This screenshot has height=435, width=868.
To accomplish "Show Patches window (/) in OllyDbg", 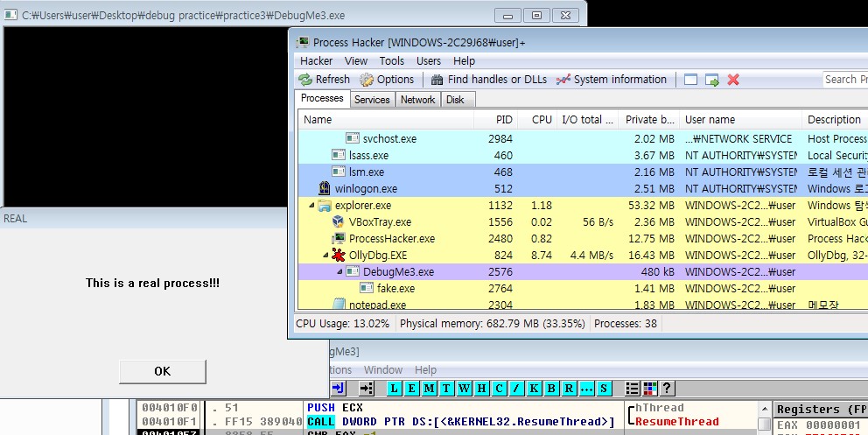I will tap(516, 389).
